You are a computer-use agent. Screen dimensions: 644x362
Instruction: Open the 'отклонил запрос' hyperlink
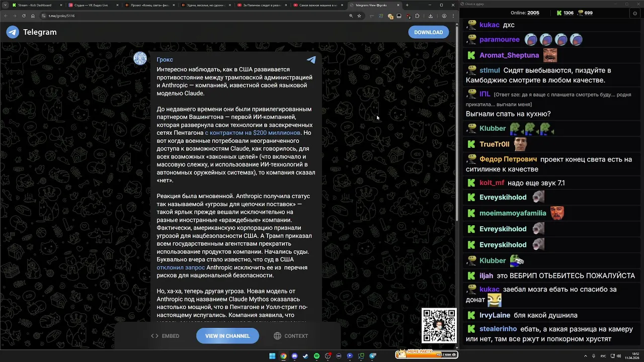tap(181, 267)
